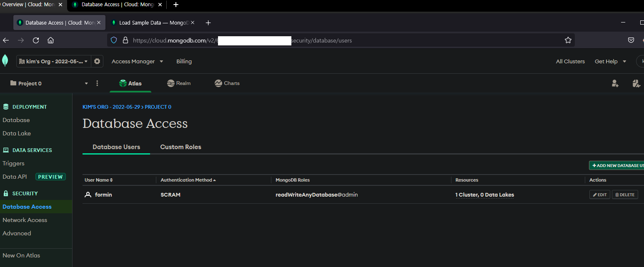This screenshot has height=267, width=644.
Task: Open the Pocket save icon in the toolbar
Action: [631, 40]
